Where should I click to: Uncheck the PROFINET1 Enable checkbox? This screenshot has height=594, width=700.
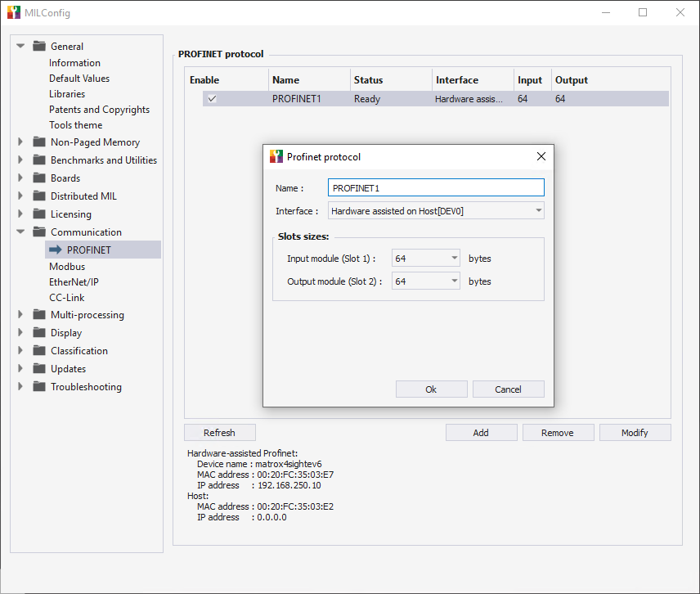[212, 99]
